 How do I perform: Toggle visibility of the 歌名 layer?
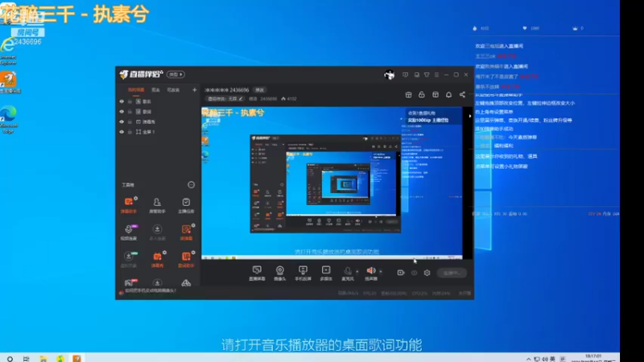click(x=122, y=101)
